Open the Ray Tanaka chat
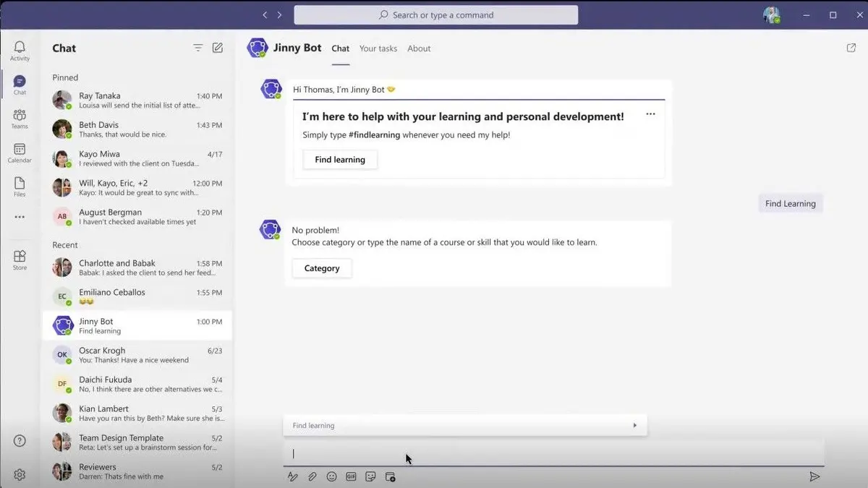This screenshot has height=488, width=868. click(x=137, y=100)
